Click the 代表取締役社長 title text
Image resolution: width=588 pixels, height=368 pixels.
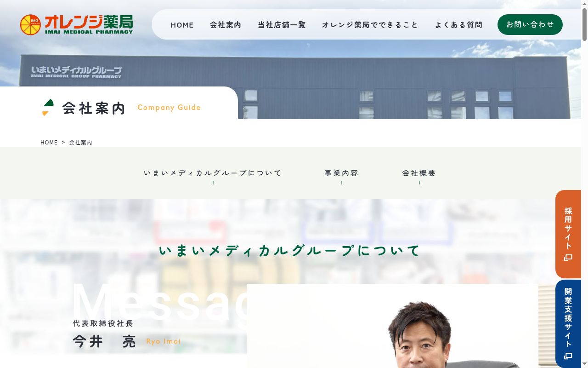click(103, 324)
